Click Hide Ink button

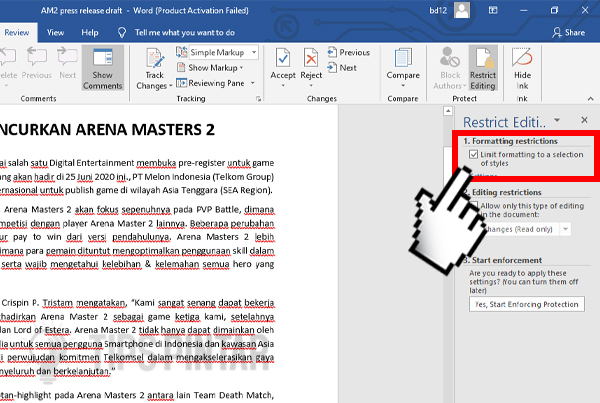(x=522, y=68)
